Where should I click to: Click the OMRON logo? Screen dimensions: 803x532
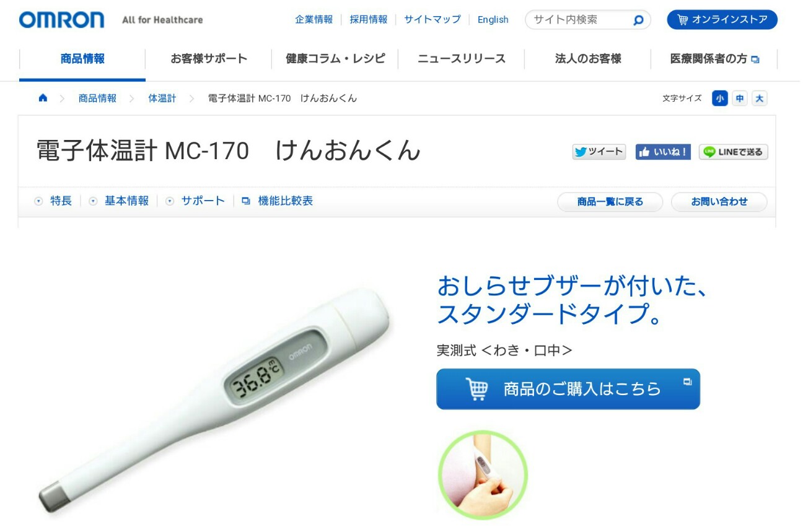click(61, 20)
